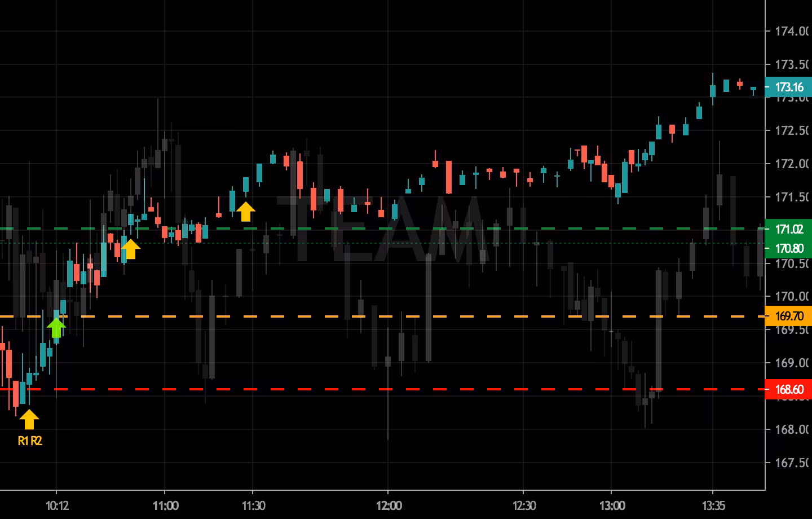Select the 11:00 time axis label
Viewport: 812px width, 519px height.
click(x=165, y=505)
